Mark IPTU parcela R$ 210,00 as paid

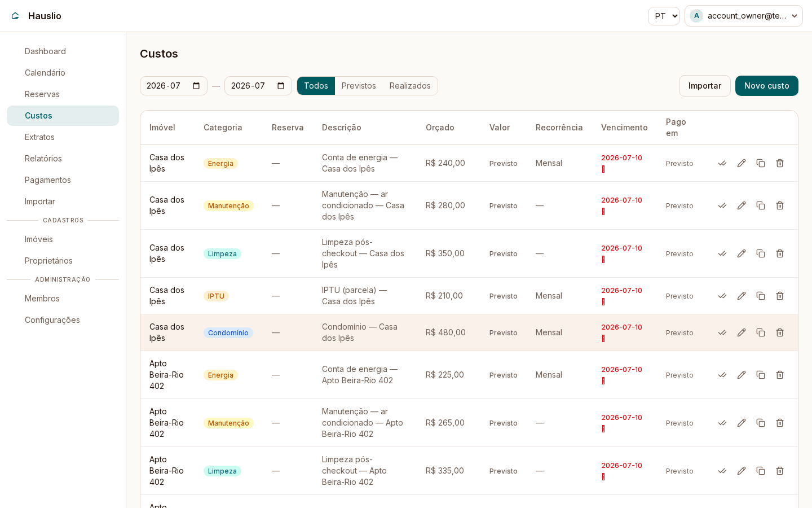722,296
